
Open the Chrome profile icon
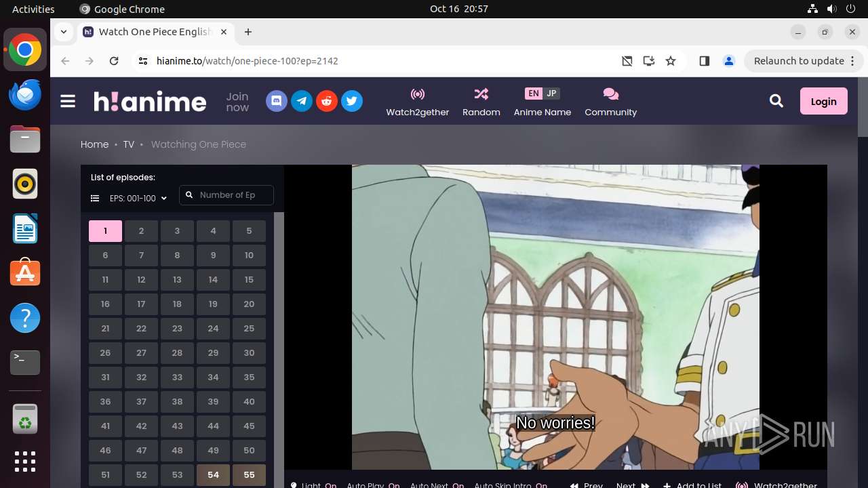pyautogui.click(x=729, y=61)
